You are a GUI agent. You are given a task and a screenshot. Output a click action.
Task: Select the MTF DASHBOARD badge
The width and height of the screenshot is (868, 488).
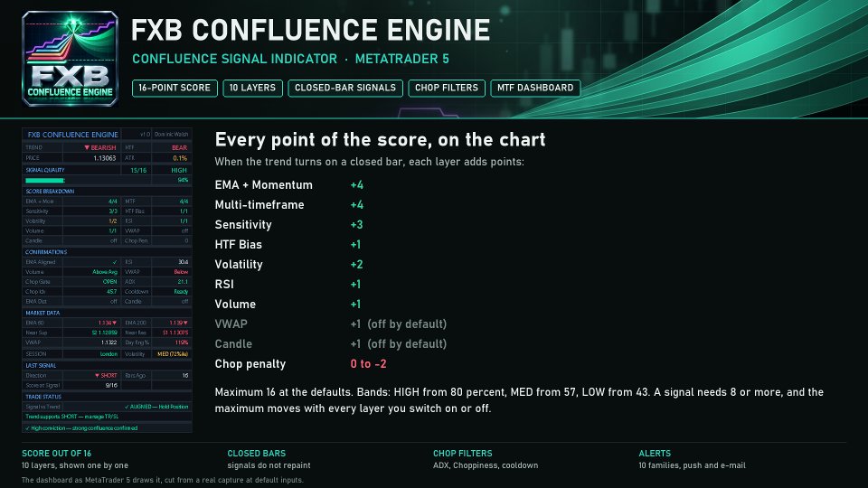[x=534, y=88]
